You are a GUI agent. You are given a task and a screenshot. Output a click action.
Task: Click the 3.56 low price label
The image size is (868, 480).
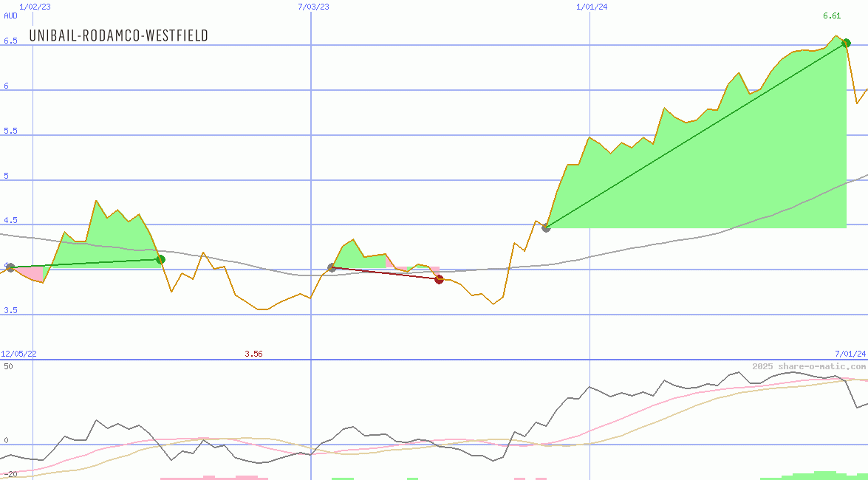pos(253,354)
